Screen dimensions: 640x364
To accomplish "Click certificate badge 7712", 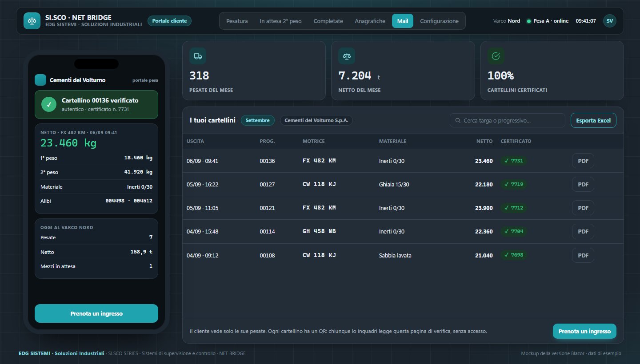I will coord(514,208).
